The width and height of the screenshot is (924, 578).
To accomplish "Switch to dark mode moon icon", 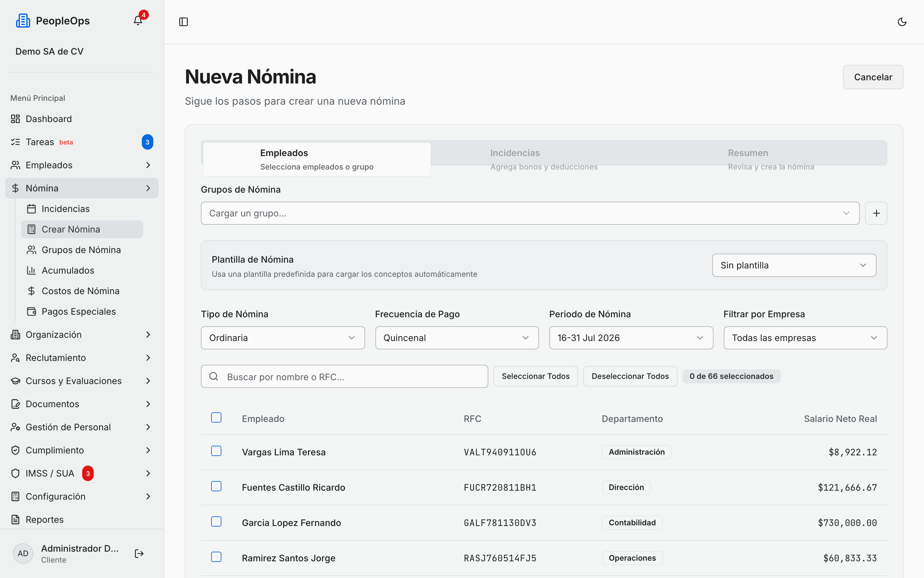I will click(x=902, y=22).
